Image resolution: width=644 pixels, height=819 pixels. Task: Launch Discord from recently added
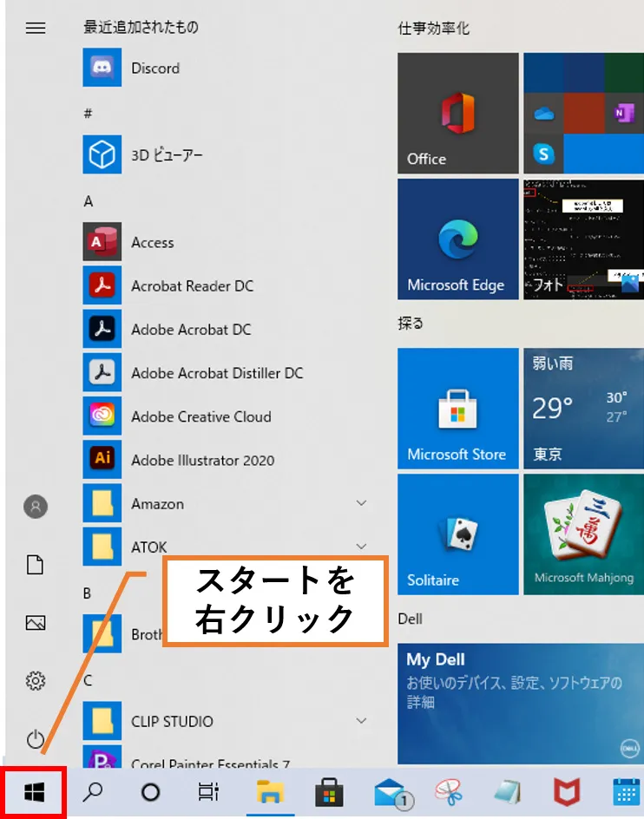[225, 68]
